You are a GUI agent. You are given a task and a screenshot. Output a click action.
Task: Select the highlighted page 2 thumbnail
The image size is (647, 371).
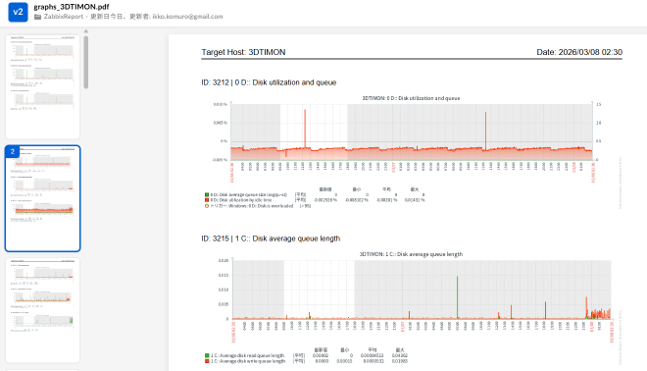tap(43, 198)
